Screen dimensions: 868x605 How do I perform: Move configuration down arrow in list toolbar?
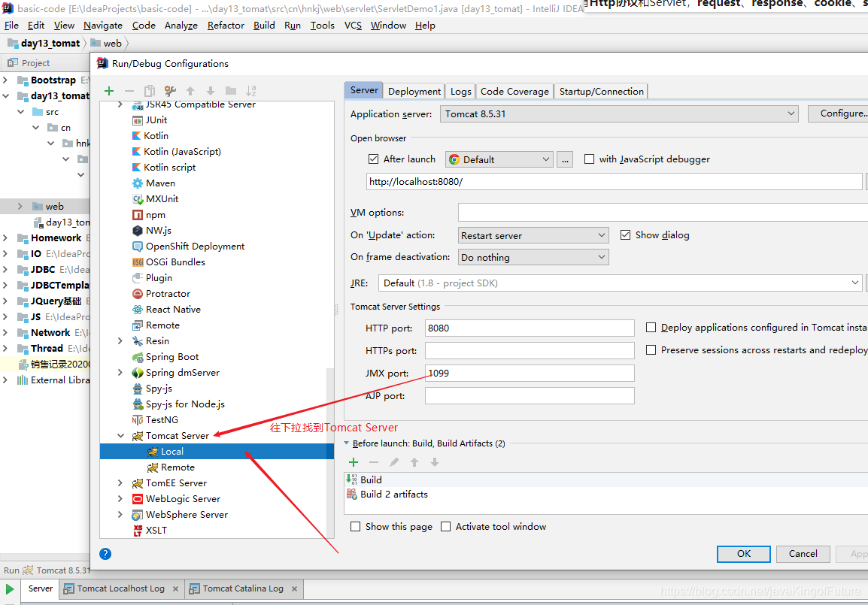point(211,91)
